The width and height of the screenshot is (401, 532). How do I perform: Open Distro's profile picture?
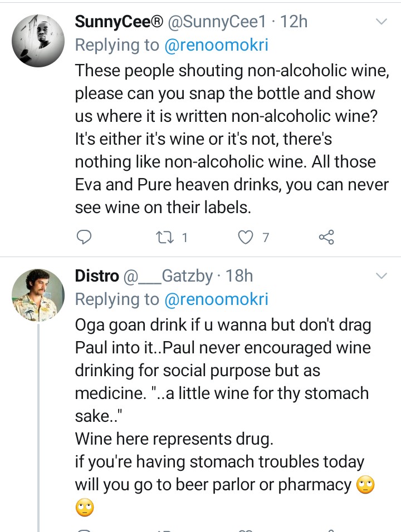click(38, 295)
